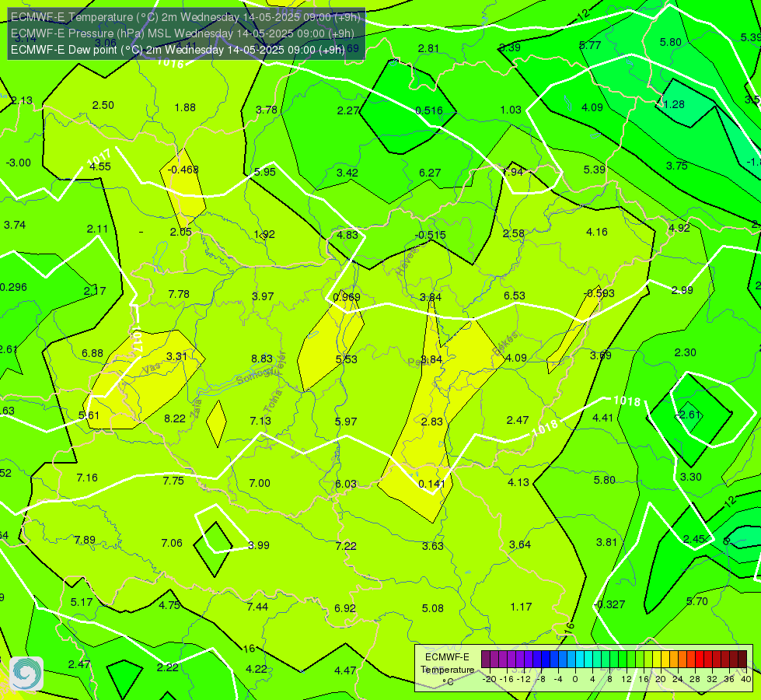Click the dew point value 7.78
Viewport: 761px width, 700px height.
click(x=179, y=294)
